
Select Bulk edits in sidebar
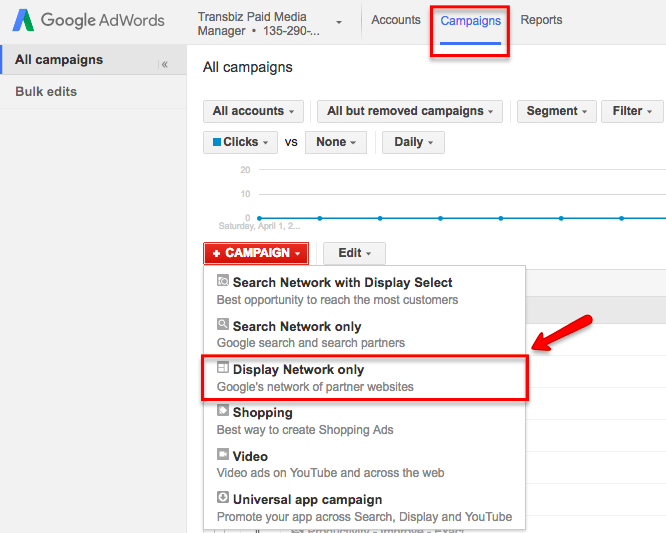(46, 92)
